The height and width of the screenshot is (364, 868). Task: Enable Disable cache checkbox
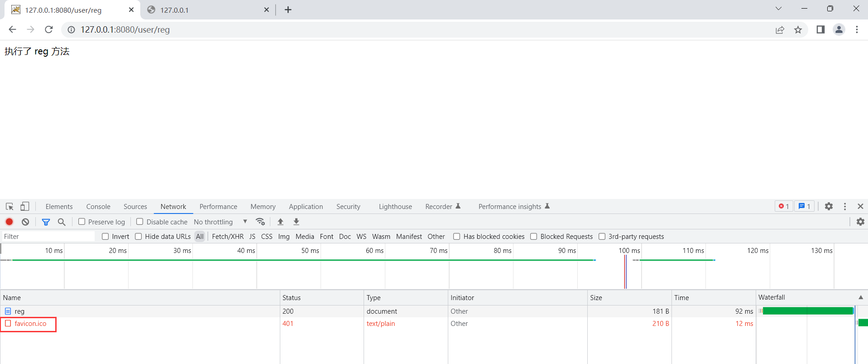[x=139, y=222]
